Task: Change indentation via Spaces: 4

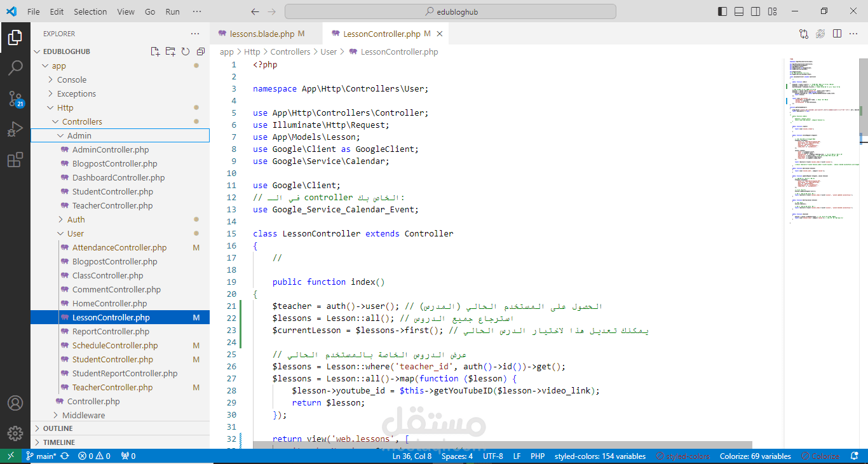Action: point(458,456)
